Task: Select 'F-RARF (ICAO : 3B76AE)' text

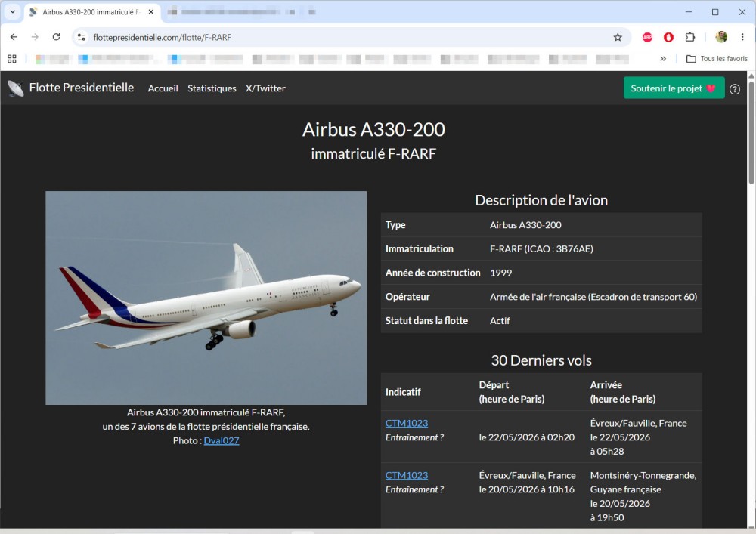Action: click(x=541, y=249)
